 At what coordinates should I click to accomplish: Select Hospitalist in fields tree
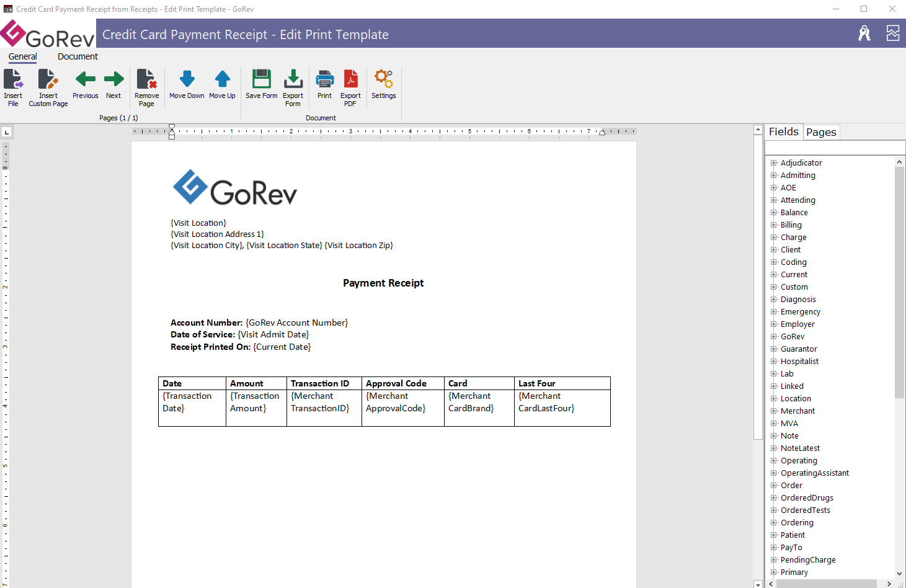pyautogui.click(x=799, y=362)
